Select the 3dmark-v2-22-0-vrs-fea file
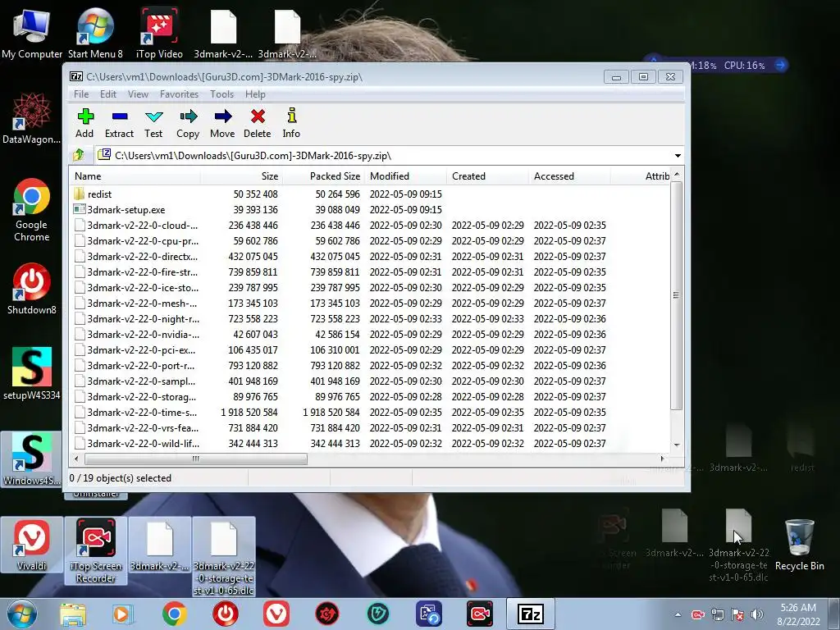 [370, 427]
